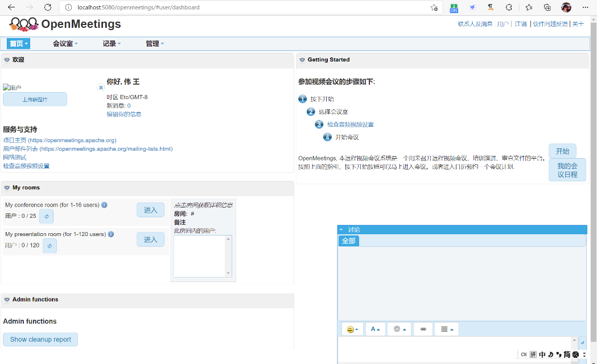Click the 上传新图片 upload button
This screenshot has width=597, height=364.
pos(35,100)
